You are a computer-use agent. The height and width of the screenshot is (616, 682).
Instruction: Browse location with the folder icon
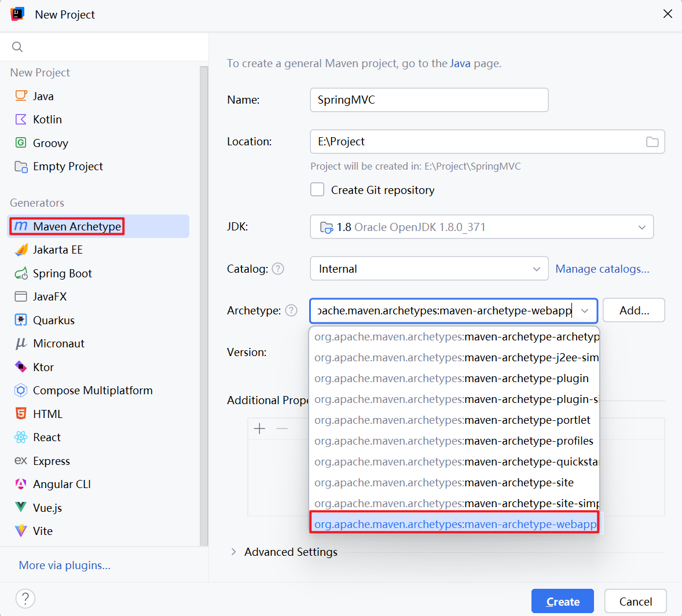point(652,142)
